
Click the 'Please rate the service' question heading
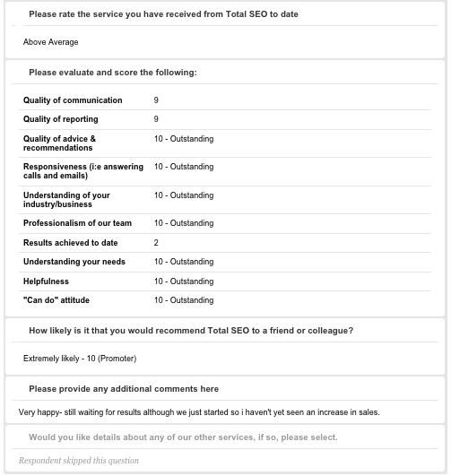163,14
